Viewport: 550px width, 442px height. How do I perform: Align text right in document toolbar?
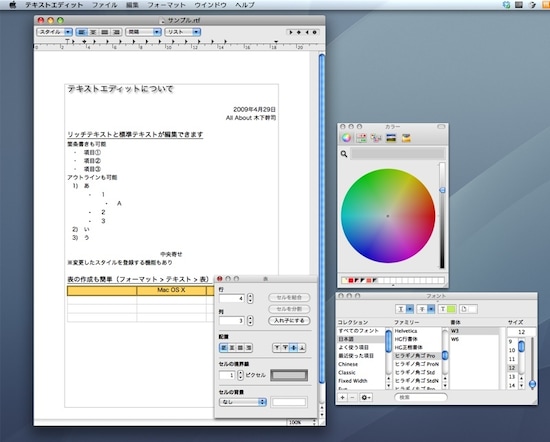(x=116, y=32)
